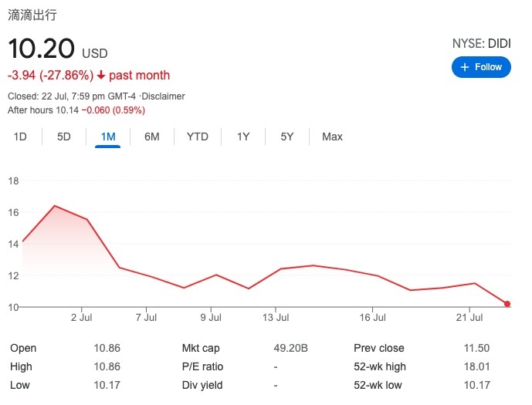
Task: Open the 5Y time range tab
Action: (x=286, y=137)
